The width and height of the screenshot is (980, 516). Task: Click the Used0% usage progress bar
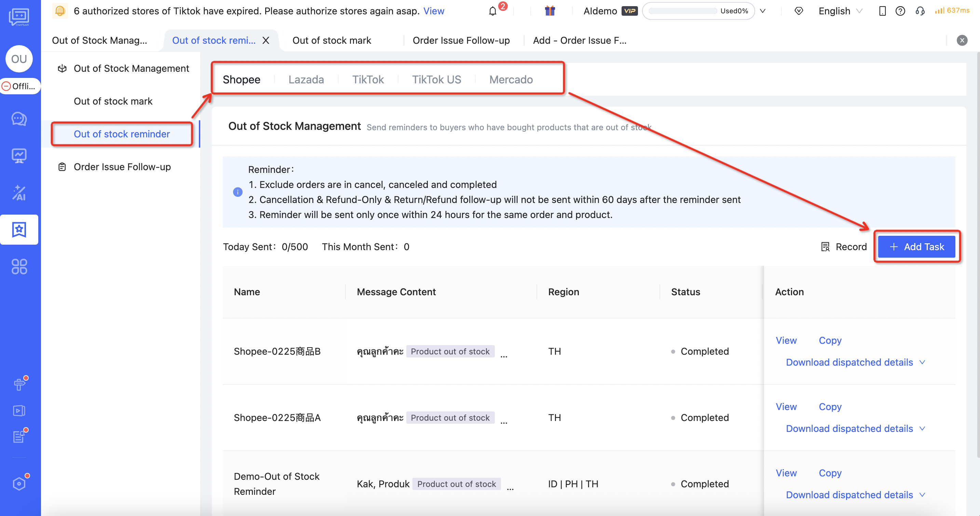pos(682,11)
